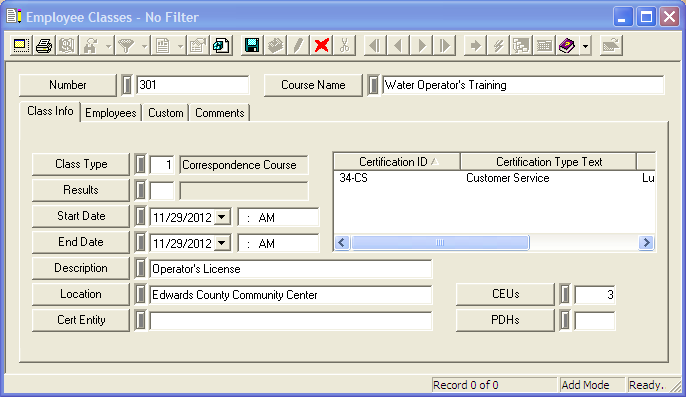Click the form view icon at toolbar start
The image size is (686, 397).
(x=21, y=45)
